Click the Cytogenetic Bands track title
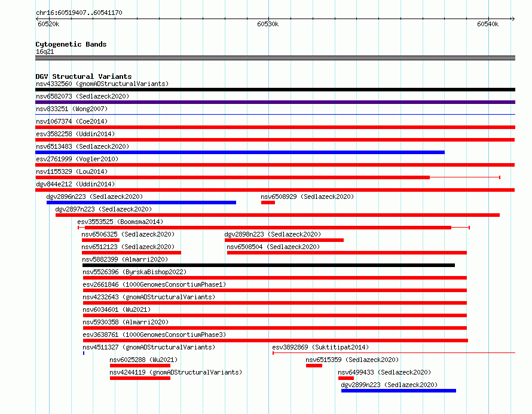 pos(71,44)
